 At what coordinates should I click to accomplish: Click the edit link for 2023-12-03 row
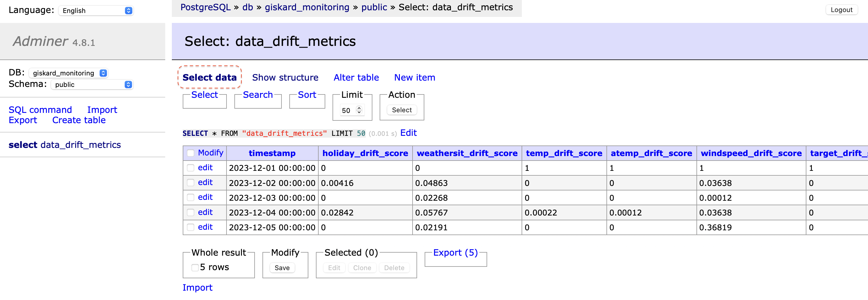click(x=205, y=197)
